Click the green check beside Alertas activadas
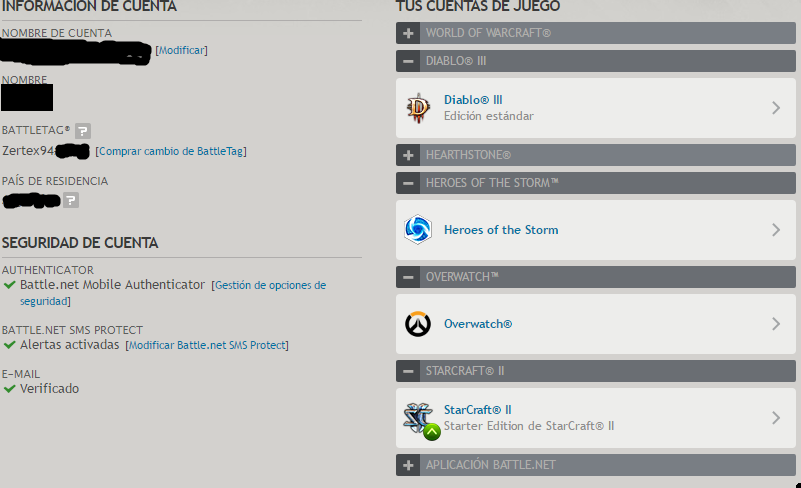This screenshot has width=801, height=488. click(x=9, y=345)
